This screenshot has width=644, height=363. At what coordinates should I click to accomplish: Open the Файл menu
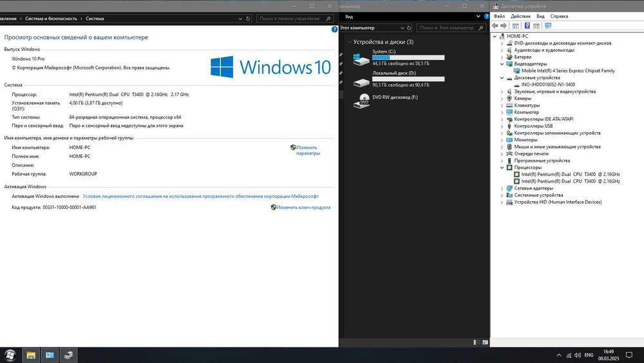[x=500, y=17]
